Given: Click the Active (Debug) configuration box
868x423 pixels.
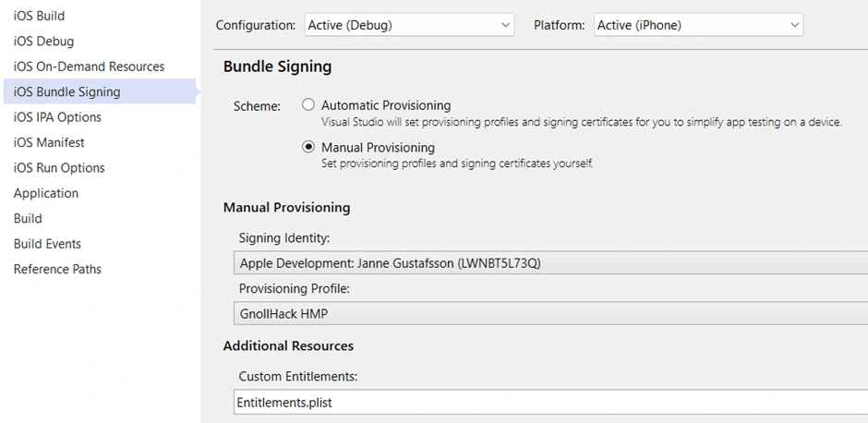Looking at the screenshot, I should point(409,25).
